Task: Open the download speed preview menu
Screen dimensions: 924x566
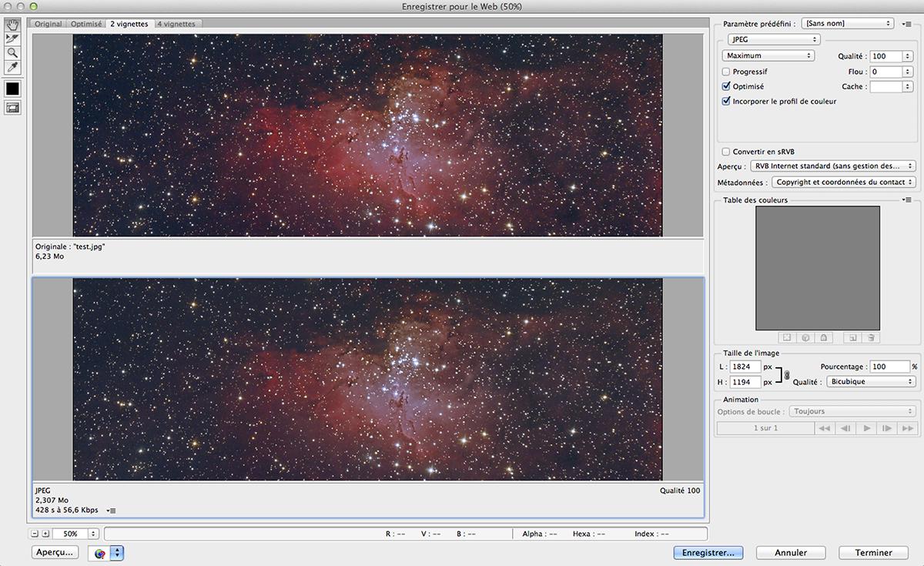Action: click(x=111, y=510)
